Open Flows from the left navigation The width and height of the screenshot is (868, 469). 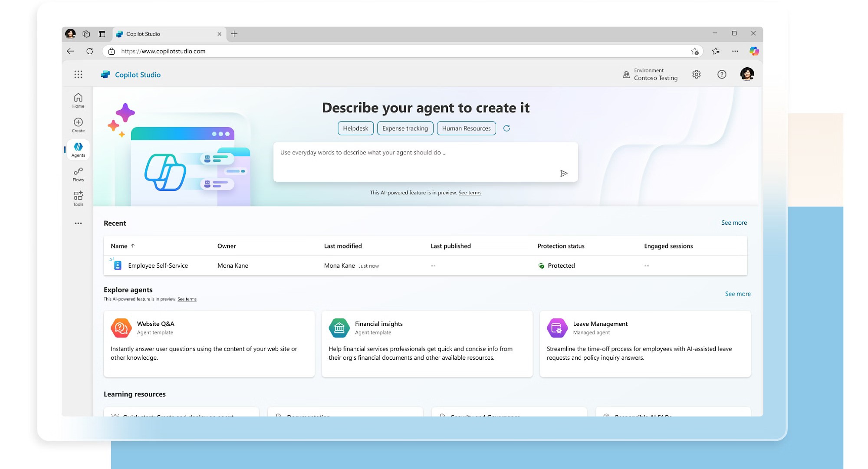78,174
